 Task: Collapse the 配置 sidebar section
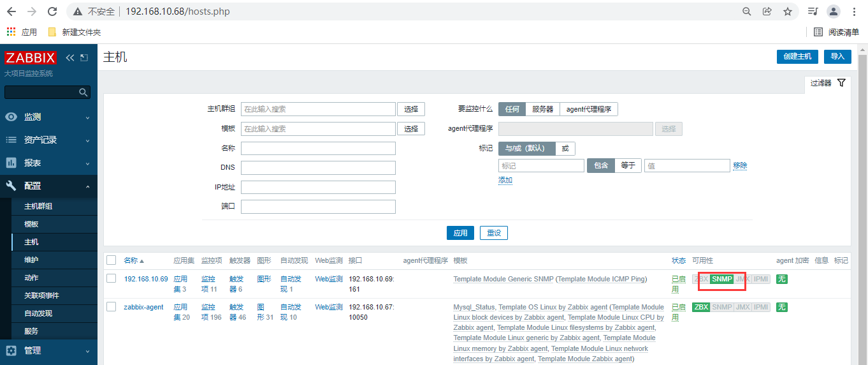[48, 186]
